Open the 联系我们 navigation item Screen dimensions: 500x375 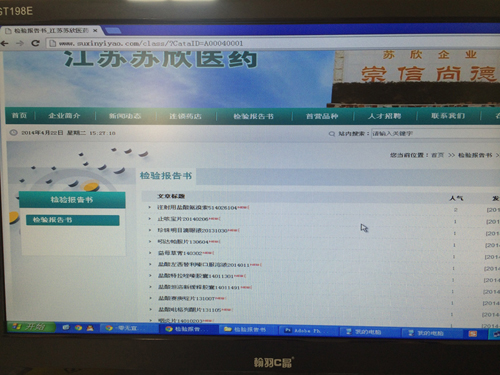tap(448, 116)
